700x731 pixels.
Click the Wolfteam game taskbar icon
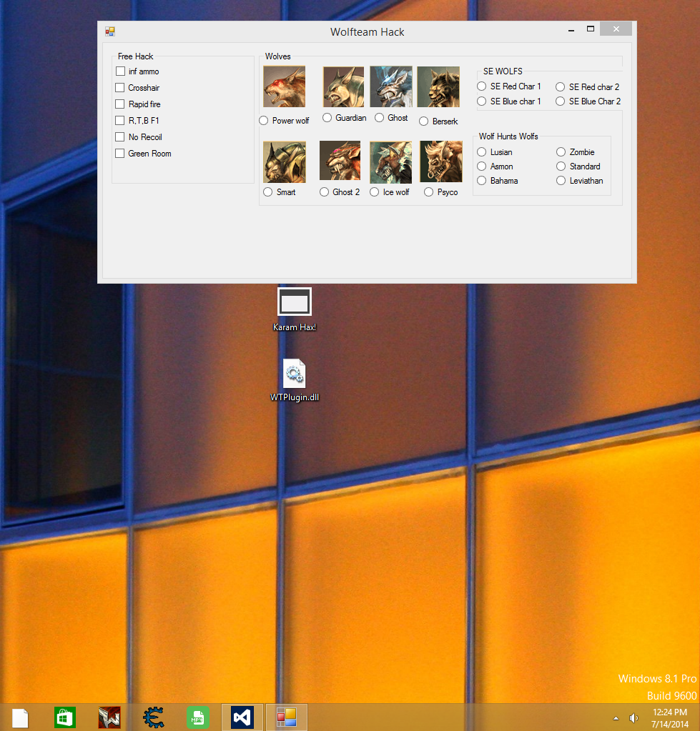click(109, 717)
